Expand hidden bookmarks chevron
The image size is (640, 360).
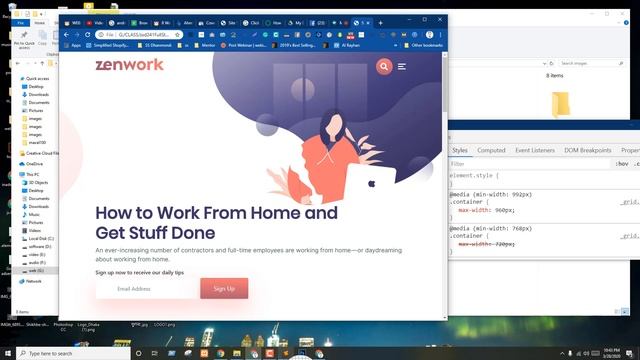[x=395, y=45]
